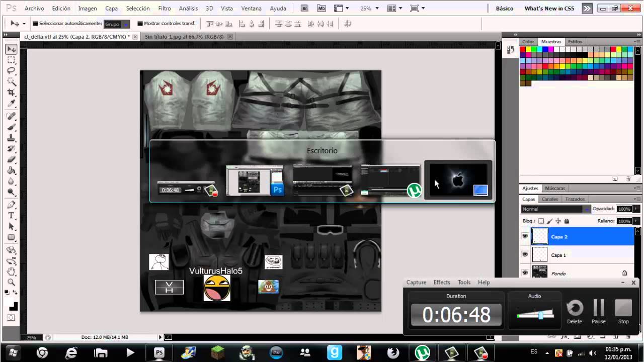The image size is (644, 362).
Task: Toggle lock transparent pixels
Action: coord(541,221)
